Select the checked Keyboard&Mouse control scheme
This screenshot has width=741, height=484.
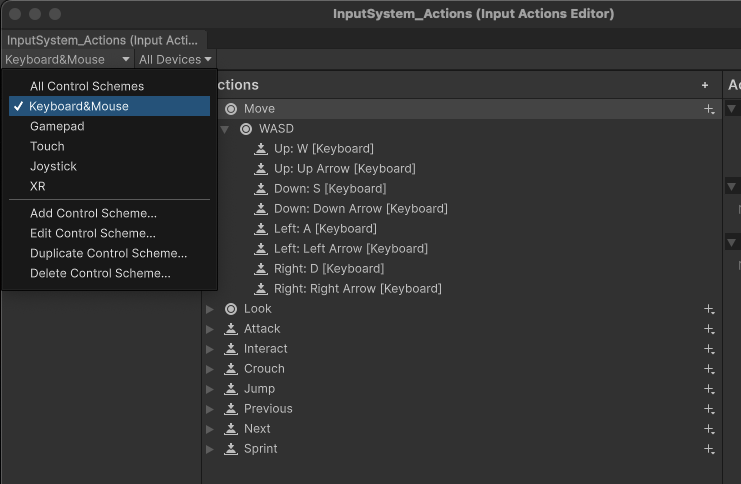coord(79,106)
